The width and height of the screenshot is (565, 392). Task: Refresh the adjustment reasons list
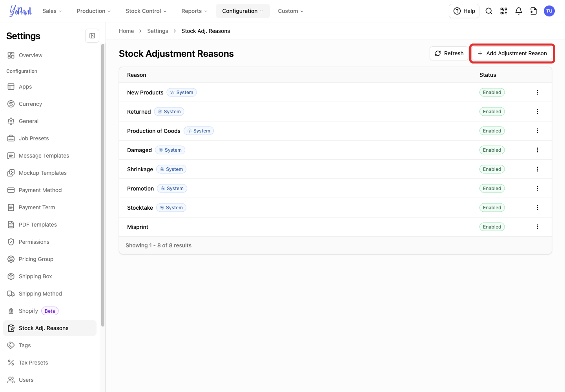449,53
